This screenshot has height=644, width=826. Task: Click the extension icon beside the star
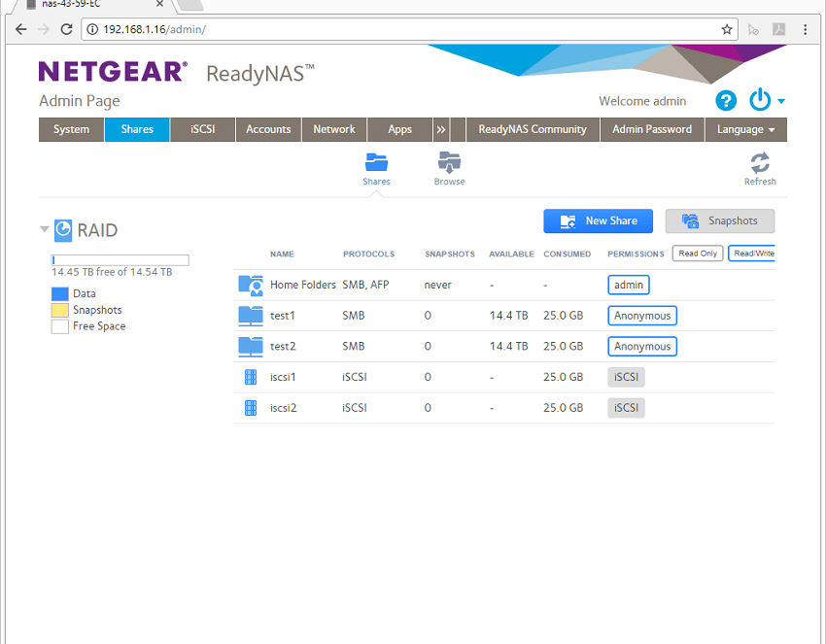753,29
